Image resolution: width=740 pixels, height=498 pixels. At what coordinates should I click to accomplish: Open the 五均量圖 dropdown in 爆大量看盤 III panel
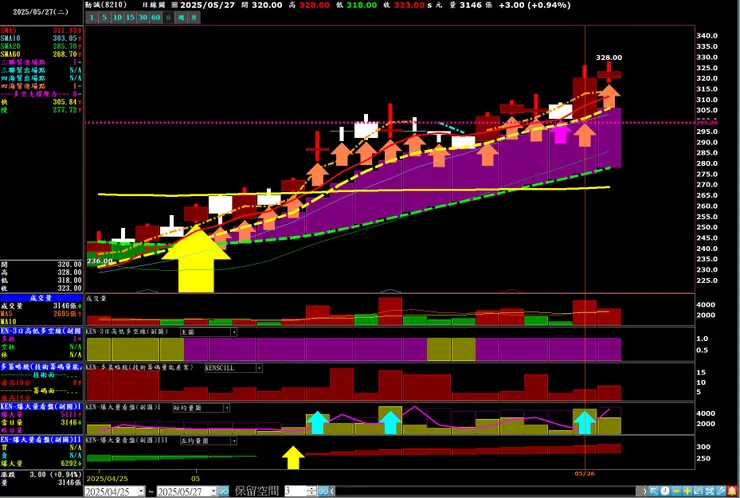click(234, 441)
